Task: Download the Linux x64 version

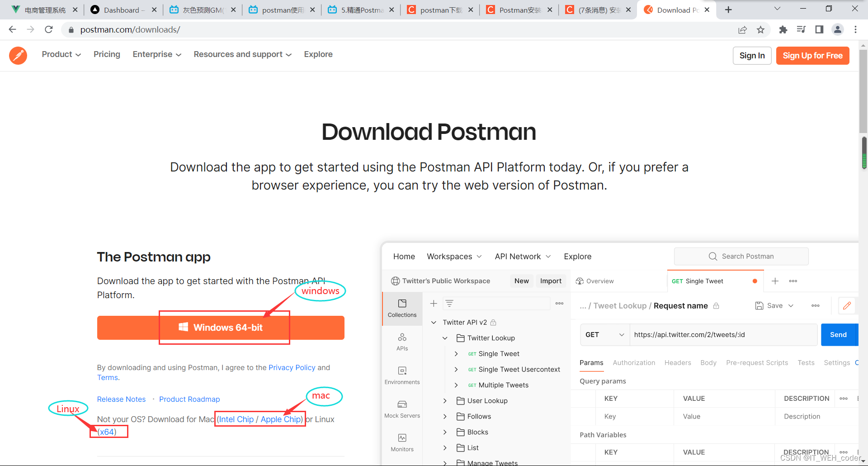Action: (x=107, y=432)
